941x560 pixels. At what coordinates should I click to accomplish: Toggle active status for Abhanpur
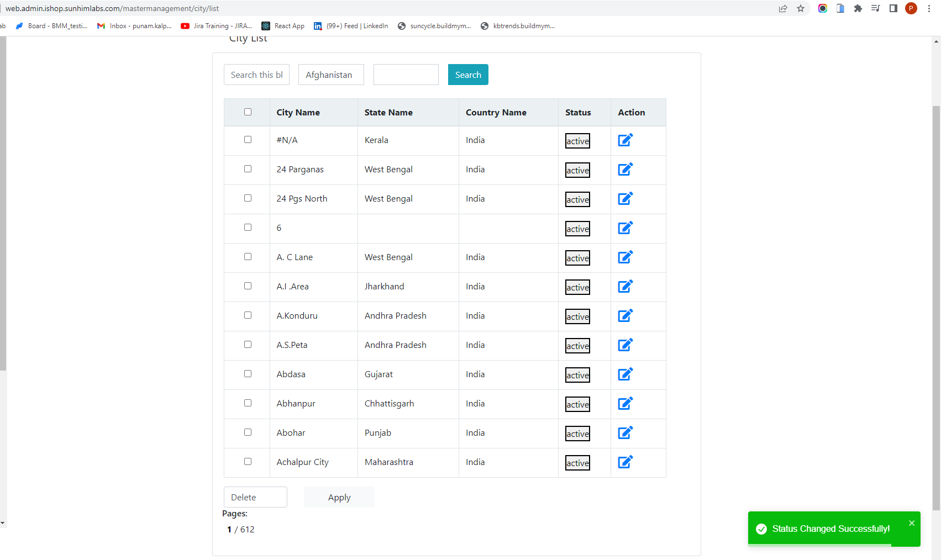(577, 404)
